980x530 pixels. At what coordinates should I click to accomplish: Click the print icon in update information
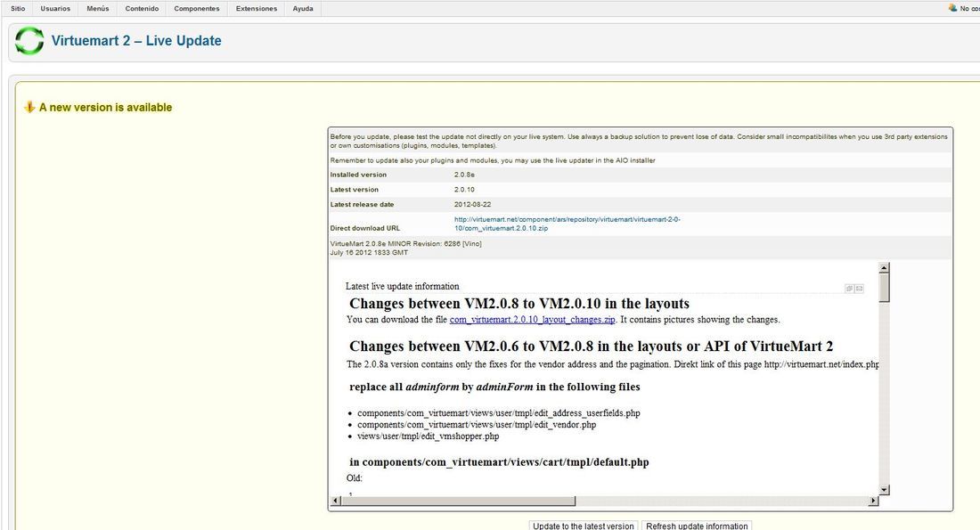click(849, 289)
